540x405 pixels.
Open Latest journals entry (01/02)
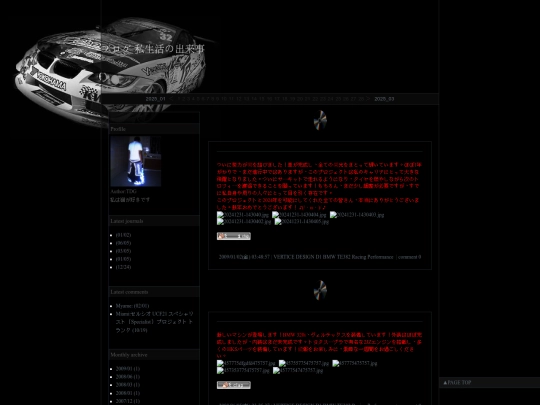[123, 235]
